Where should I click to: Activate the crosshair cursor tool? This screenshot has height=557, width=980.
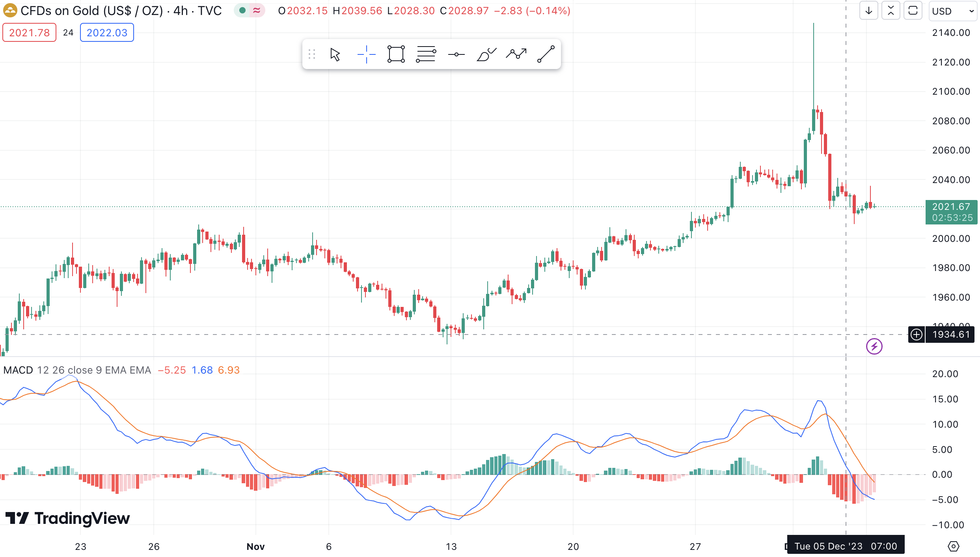pyautogui.click(x=366, y=54)
